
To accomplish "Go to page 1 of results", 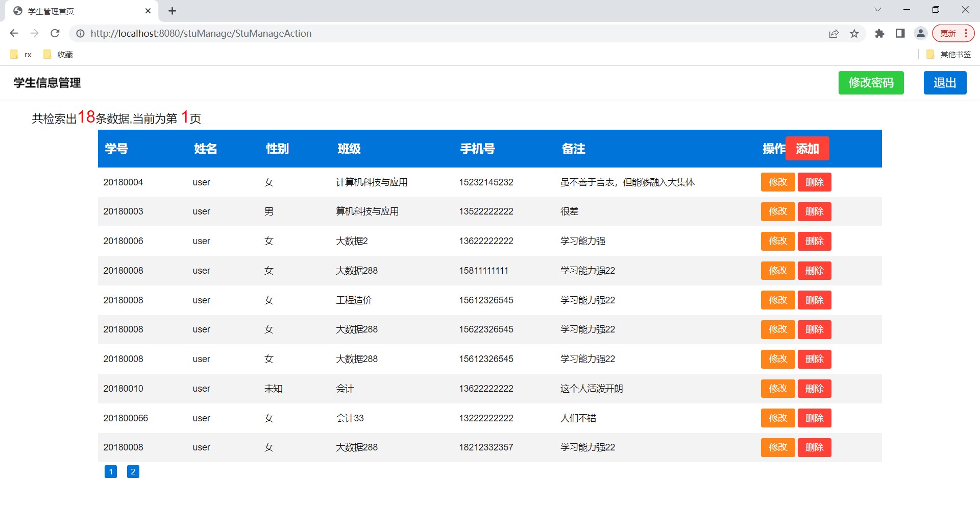I will click(111, 471).
